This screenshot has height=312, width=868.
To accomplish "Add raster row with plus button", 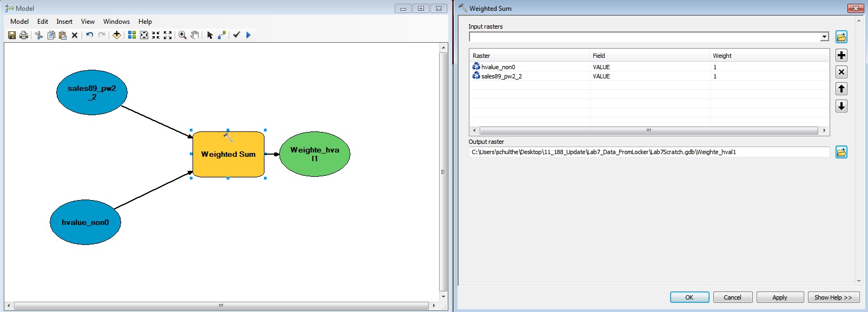I will coord(842,55).
